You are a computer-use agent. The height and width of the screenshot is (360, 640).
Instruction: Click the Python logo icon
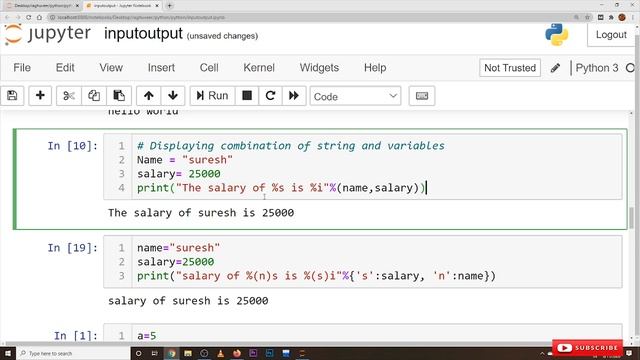pyautogui.click(x=557, y=35)
